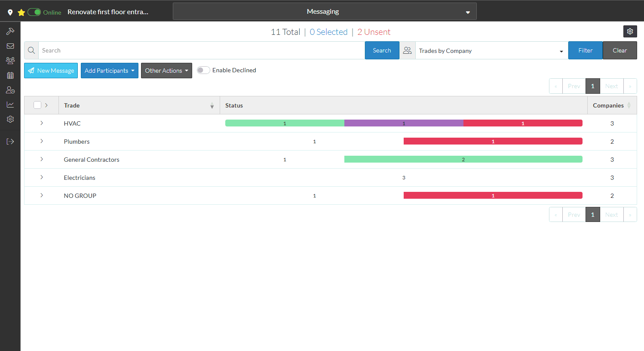Toggle the Enable Declined switch
644x351 pixels.
pos(203,70)
